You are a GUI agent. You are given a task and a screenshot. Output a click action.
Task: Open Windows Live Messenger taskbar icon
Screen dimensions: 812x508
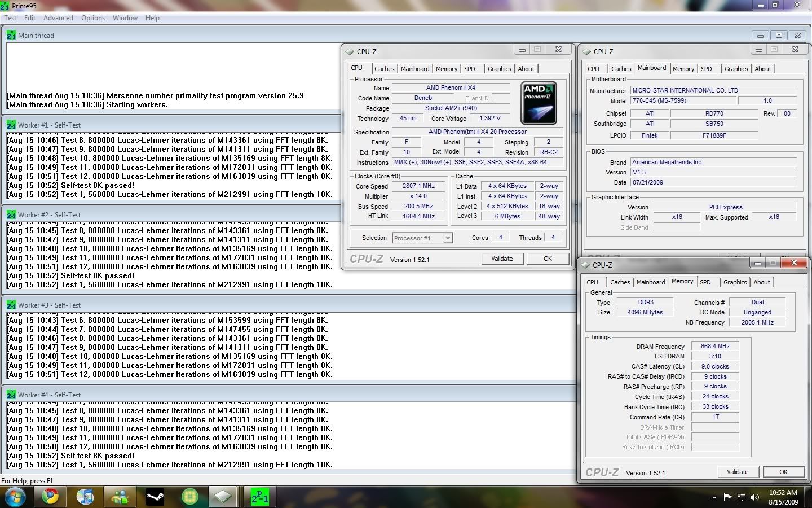coord(120,497)
